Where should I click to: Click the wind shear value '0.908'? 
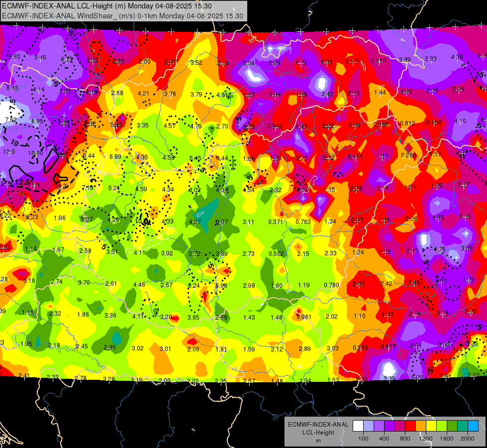coord(381,124)
